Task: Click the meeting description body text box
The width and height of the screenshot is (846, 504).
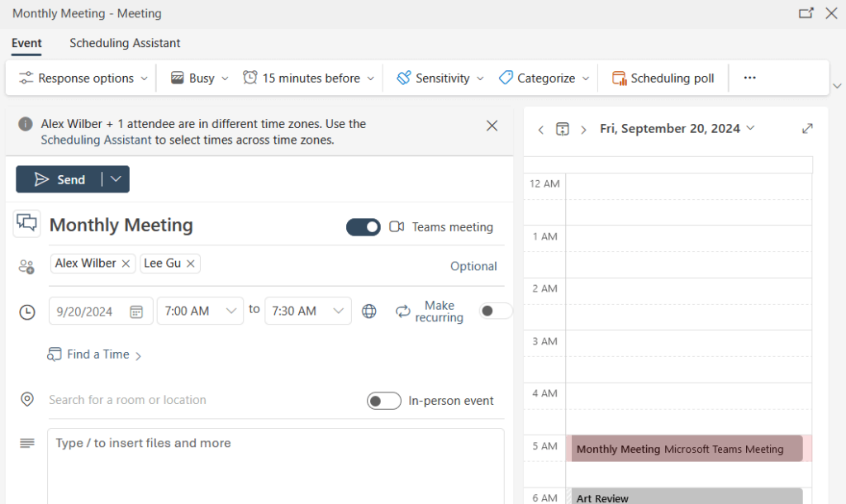Action: tap(276, 466)
